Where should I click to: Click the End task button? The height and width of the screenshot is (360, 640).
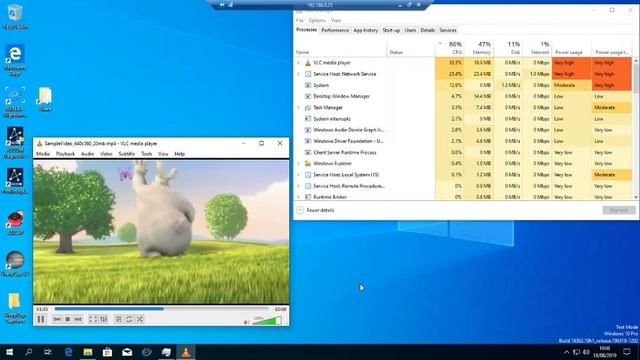(x=619, y=210)
